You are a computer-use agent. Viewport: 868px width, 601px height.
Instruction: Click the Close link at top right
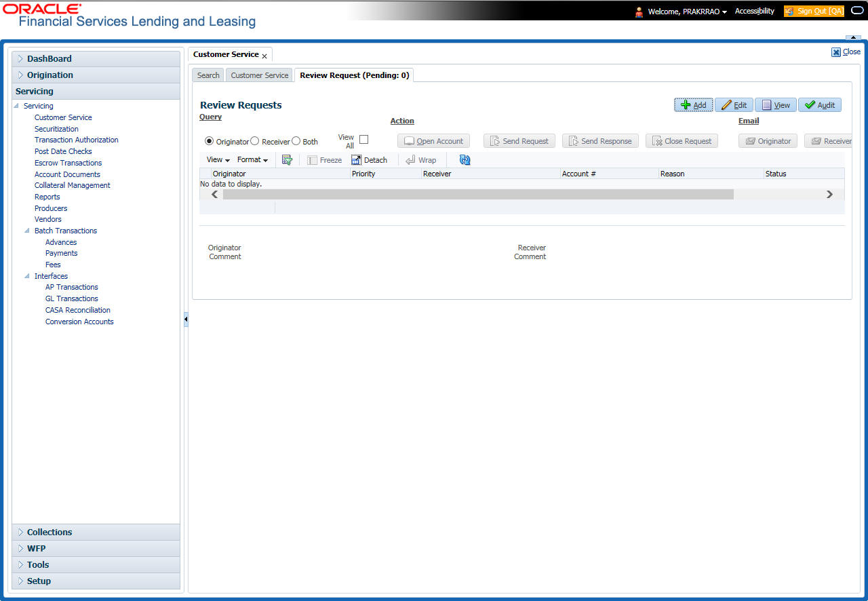[846, 52]
